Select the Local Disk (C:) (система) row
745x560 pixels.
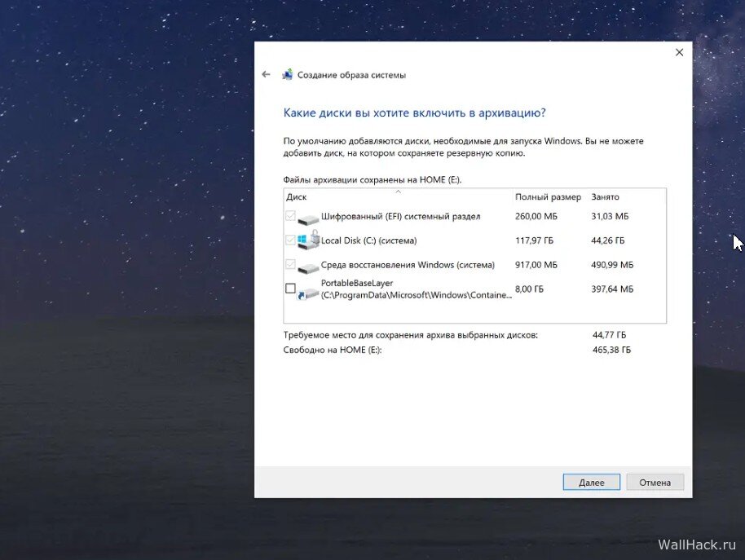pos(368,241)
